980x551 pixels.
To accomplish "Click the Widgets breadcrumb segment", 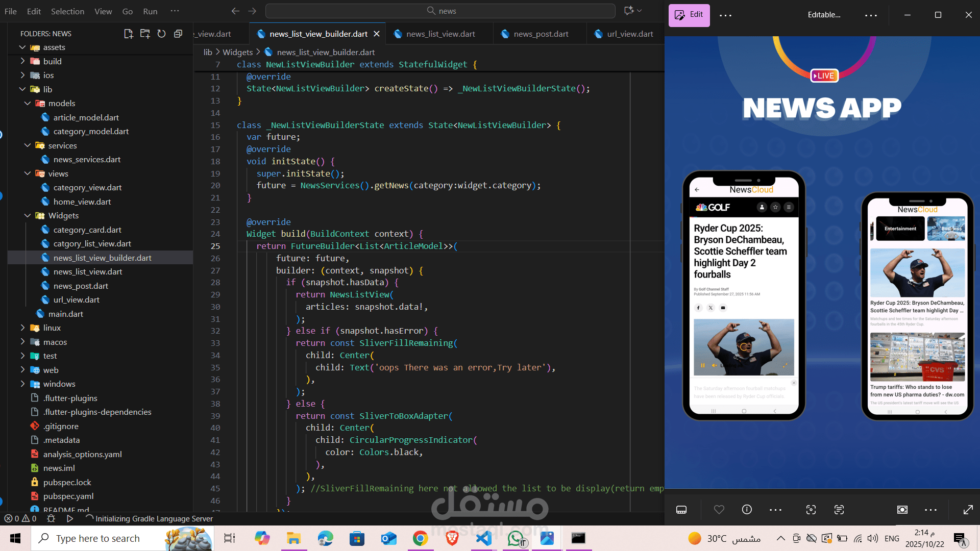I will pos(237,52).
